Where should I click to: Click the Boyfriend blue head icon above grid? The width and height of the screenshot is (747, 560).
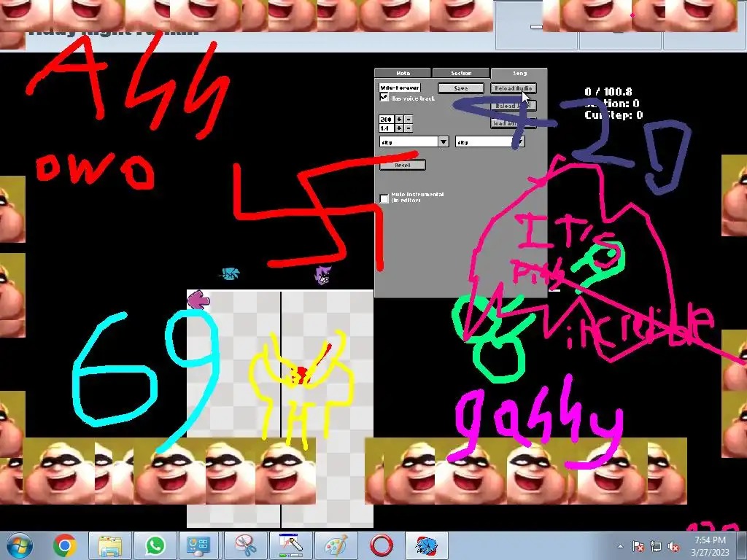(x=231, y=274)
